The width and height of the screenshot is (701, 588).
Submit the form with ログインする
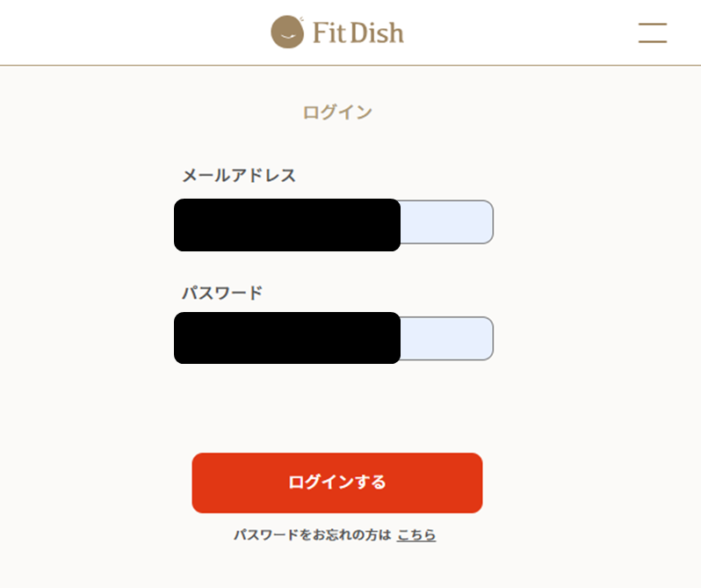[x=337, y=483]
